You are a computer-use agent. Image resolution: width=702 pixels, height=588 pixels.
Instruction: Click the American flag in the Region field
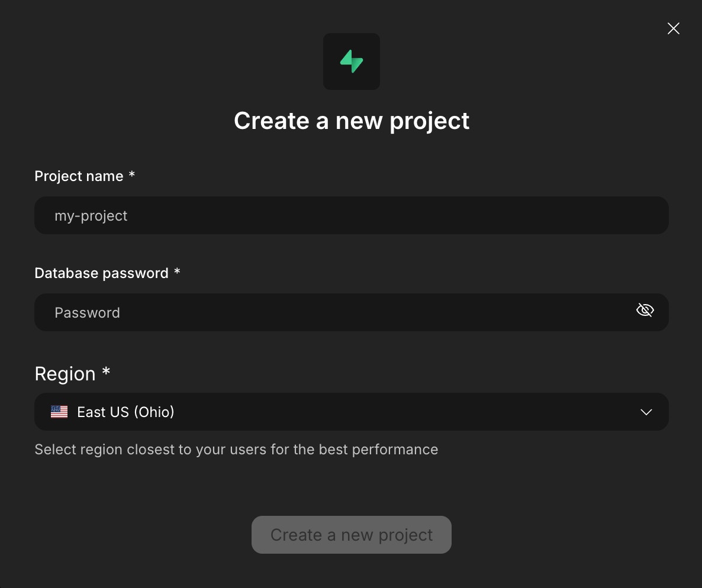pyautogui.click(x=59, y=412)
